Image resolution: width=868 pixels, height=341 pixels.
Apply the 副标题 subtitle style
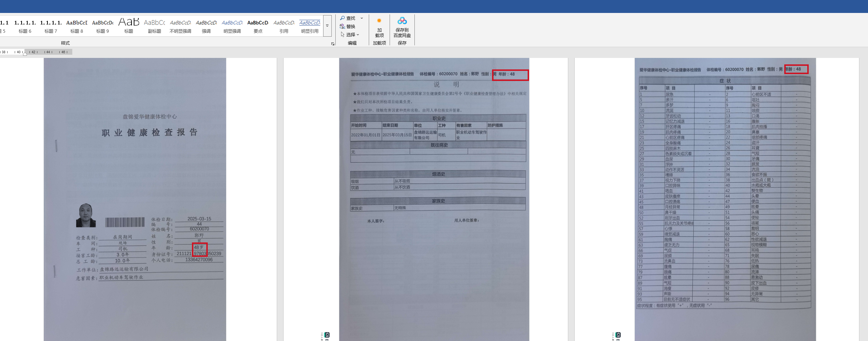pos(155,26)
